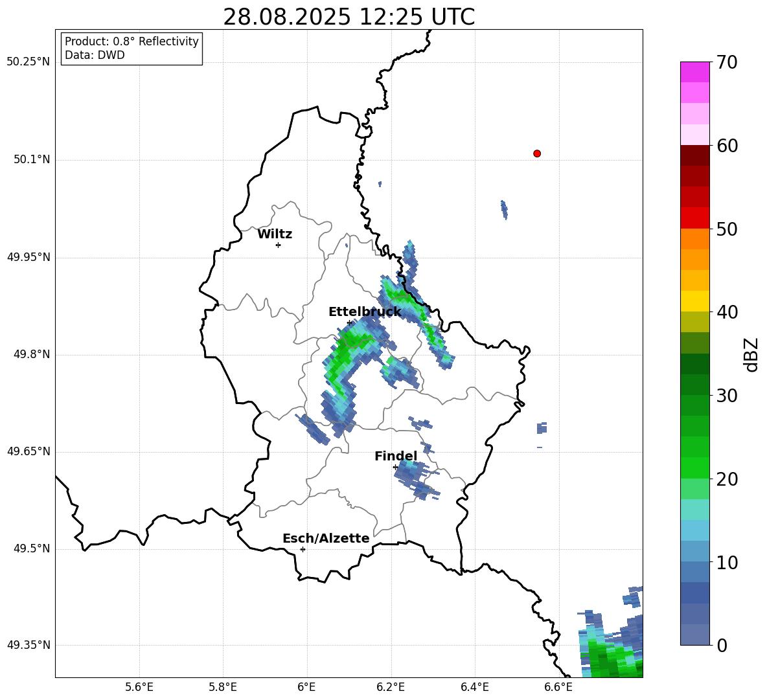This screenshot has width=767, height=700.
Task: Click the red dot radar site marker
Action: 537,153
